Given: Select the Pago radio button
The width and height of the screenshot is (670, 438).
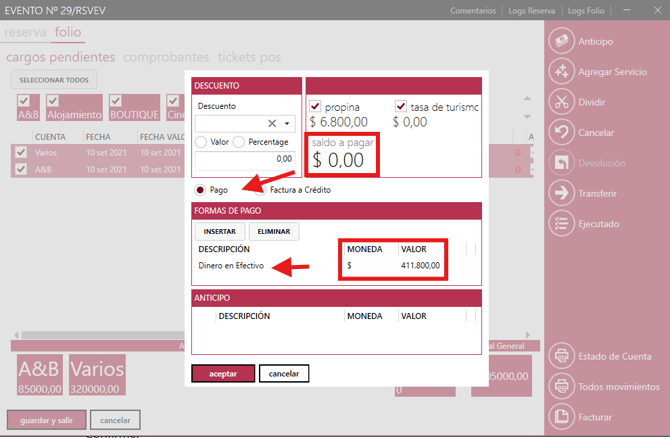Looking at the screenshot, I should tap(200, 189).
